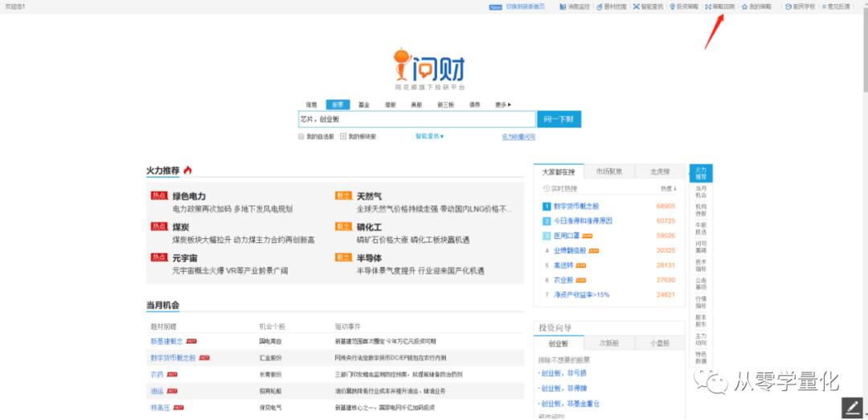Viewport: 868px width, 420px height.
Task: Click the 问一下财 search button
Action: point(559,119)
